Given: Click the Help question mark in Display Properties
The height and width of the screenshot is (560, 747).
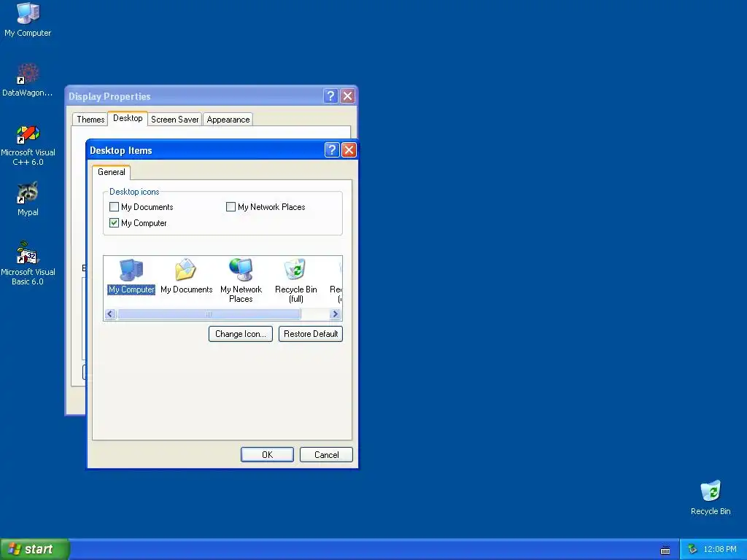Looking at the screenshot, I should 330,96.
